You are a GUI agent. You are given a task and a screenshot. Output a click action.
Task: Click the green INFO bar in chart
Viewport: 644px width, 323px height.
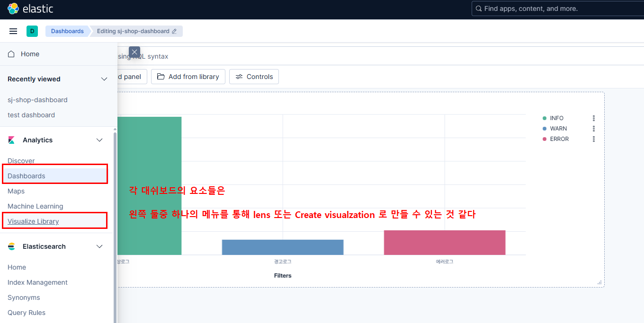tap(149, 186)
